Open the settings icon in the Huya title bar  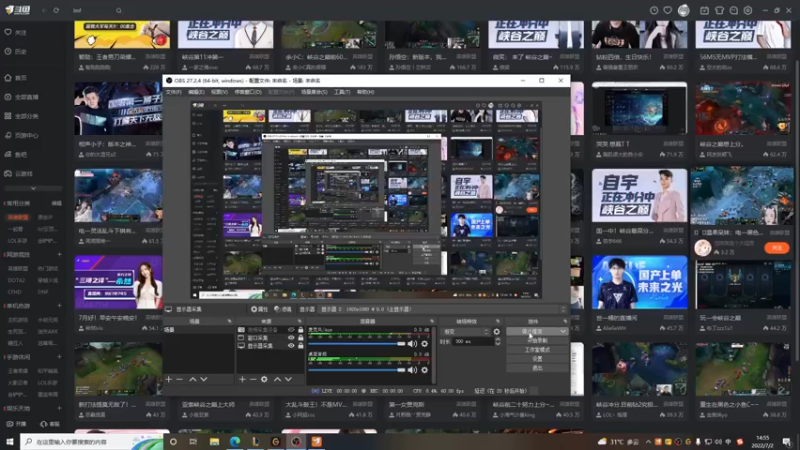click(748, 10)
